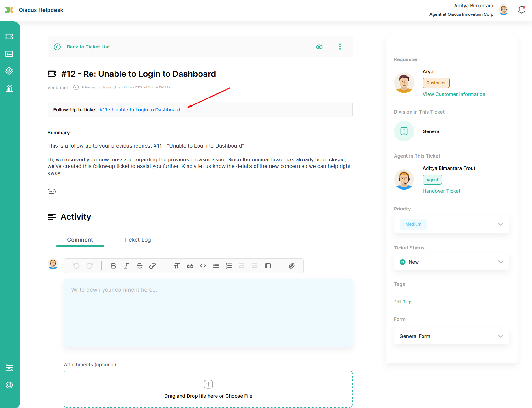Insert a bulleted list
Viewport: 532px width, 408px height.
pyautogui.click(x=216, y=266)
